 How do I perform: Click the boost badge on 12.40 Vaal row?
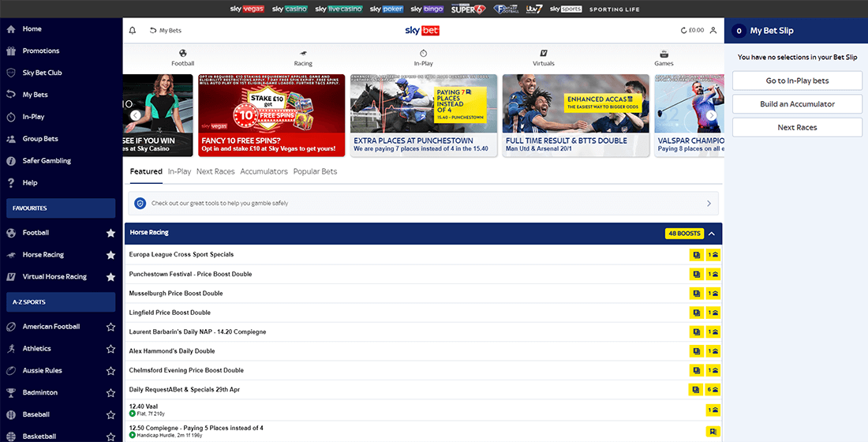pos(713,410)
